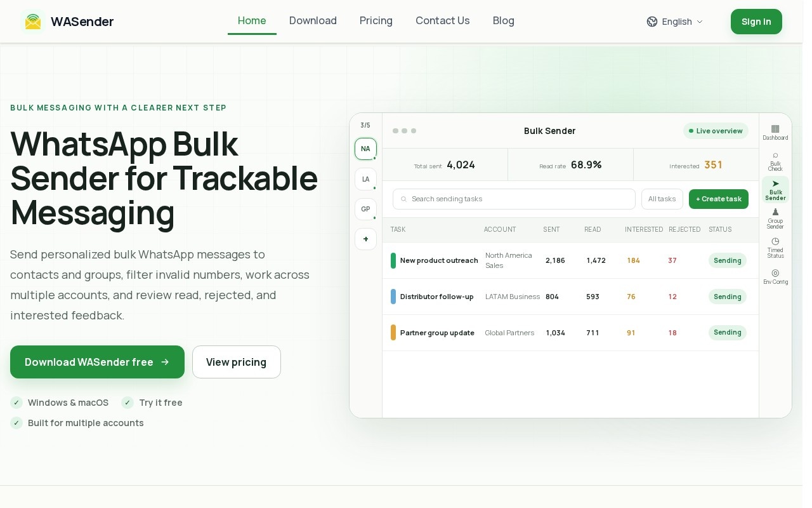
Task: Click the arrow in Download WASender free
Action: point(165,362)
